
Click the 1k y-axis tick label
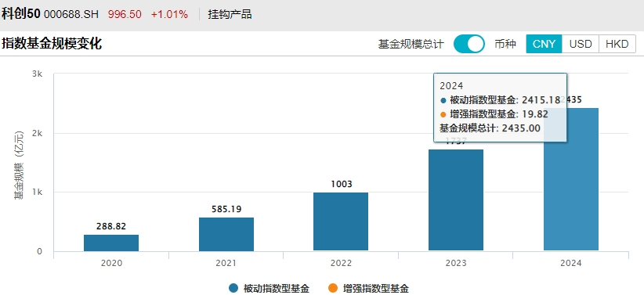click(38, 192)
